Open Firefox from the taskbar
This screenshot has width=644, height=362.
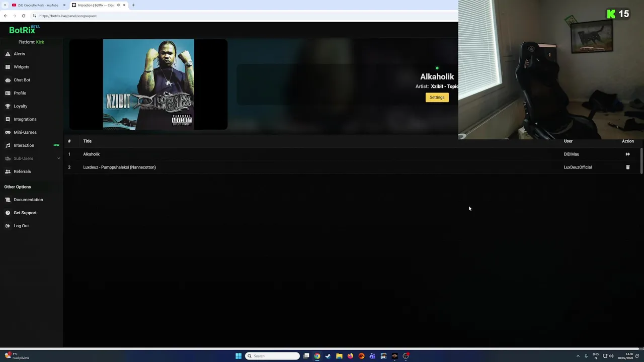[x=350, y=356]
